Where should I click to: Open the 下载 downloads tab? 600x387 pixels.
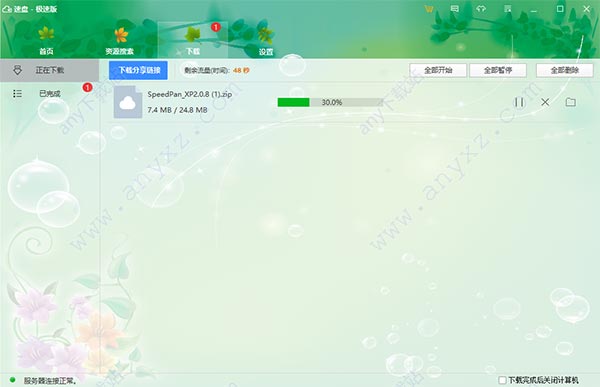click(192, 40)
